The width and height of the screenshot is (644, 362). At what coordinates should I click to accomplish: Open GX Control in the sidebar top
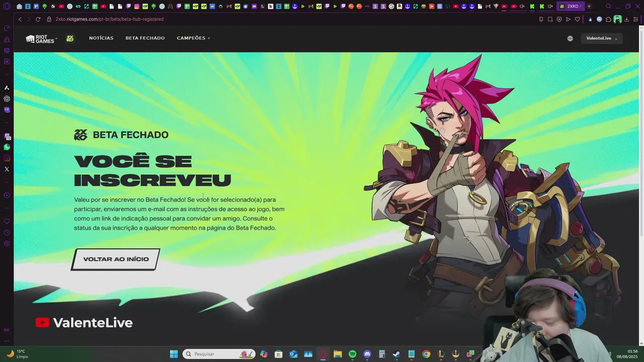pyautogui.click(x=7, y=28)
